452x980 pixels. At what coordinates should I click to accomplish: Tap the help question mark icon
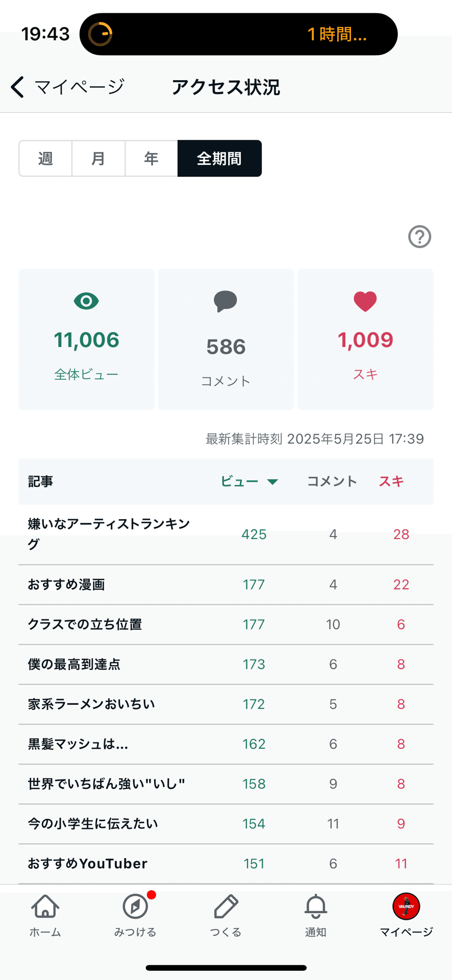coord(419,237)
